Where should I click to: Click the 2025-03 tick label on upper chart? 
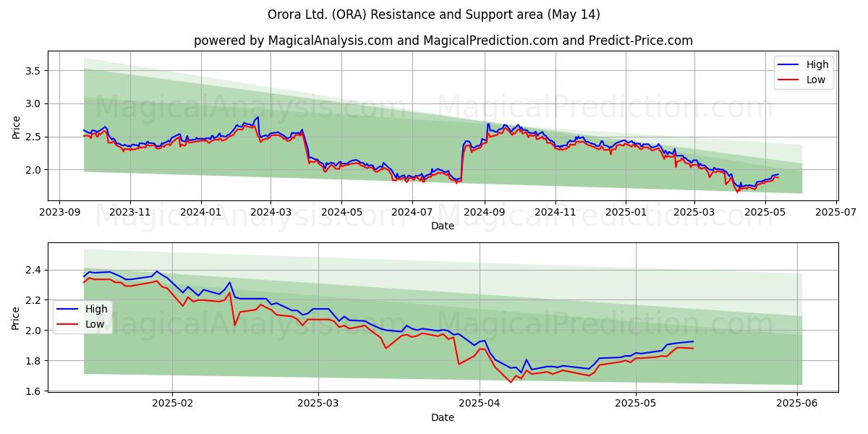pyautogui.click(x=694, y=213)
